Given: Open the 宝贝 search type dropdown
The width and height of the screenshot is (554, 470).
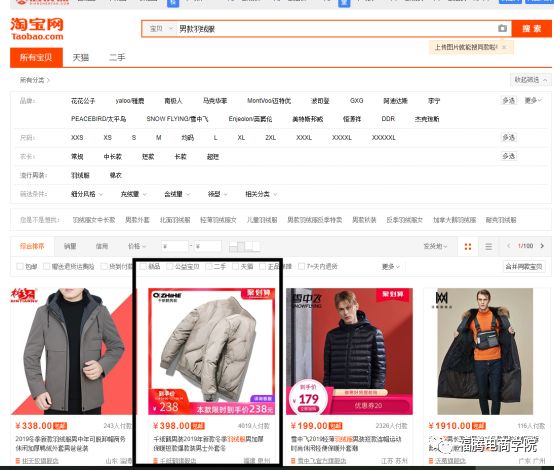Looking at the screenshot, I should (161, 29).
